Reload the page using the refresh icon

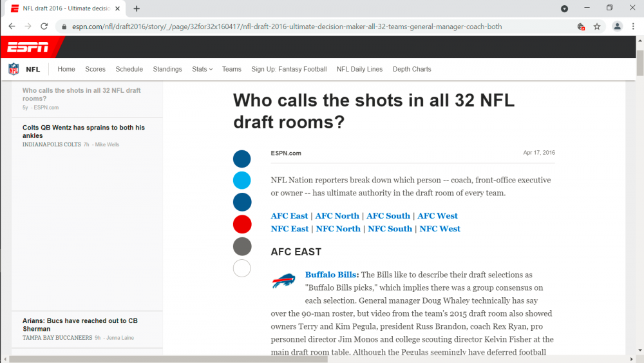(x=44, y=26)
